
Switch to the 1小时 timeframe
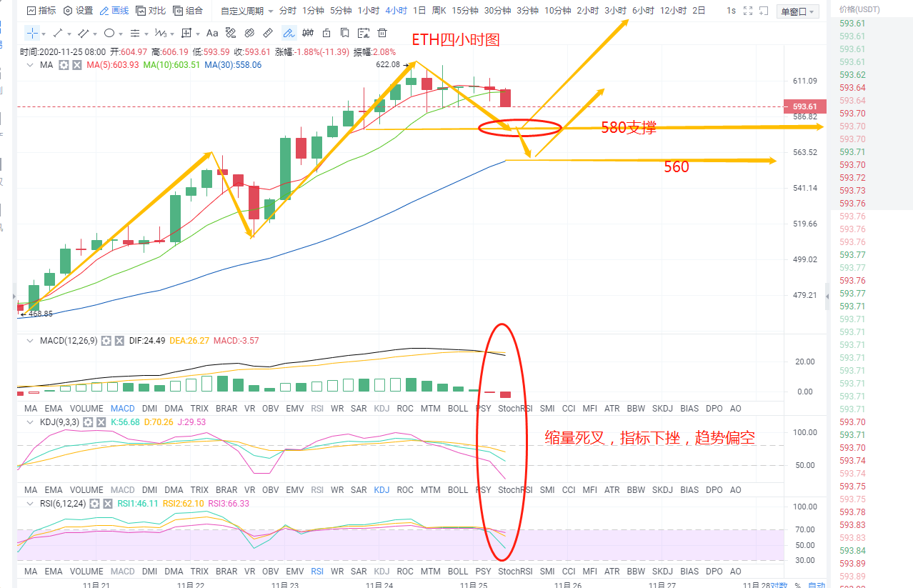(369, 11)
